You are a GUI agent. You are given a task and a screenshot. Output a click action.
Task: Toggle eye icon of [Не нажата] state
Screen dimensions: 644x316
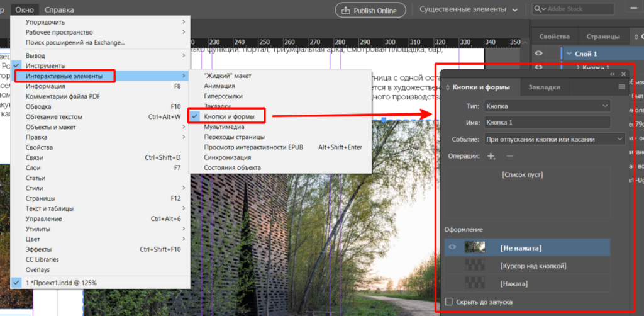pyautogui.click(x=452, y=247)
